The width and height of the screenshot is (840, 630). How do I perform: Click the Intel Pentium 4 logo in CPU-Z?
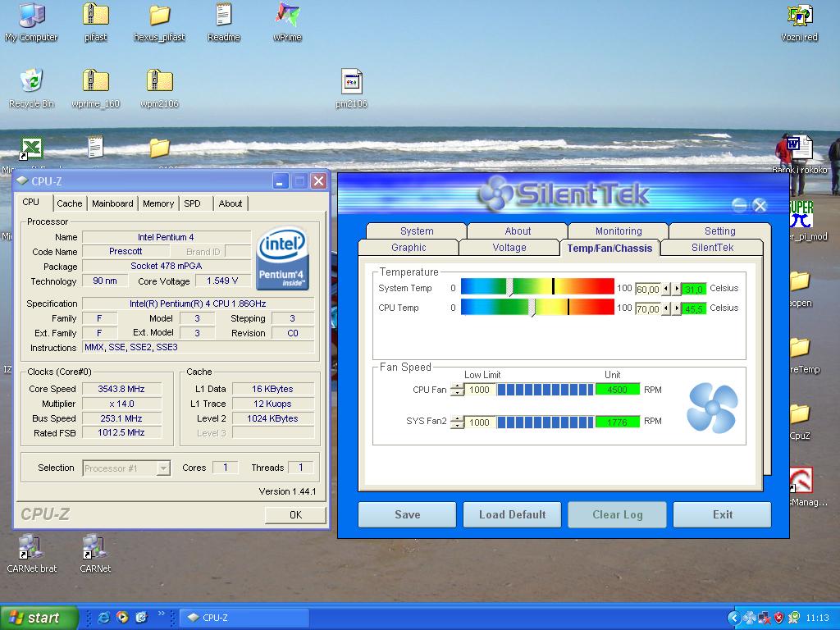click(x=282, y=258)
